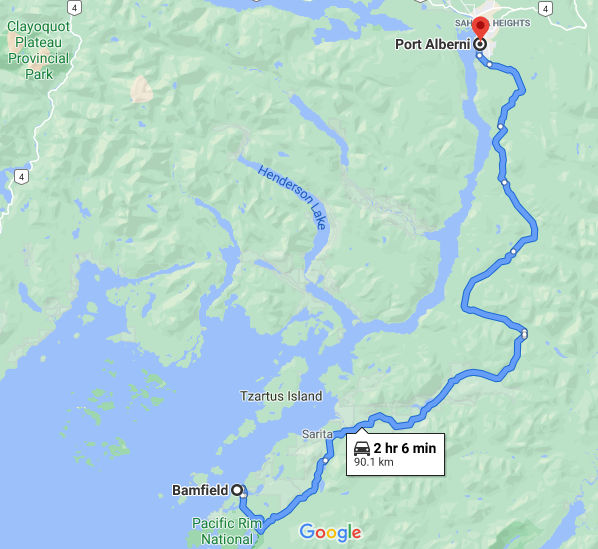Click the red destination pin at Port Alberni

coord(481,27)
